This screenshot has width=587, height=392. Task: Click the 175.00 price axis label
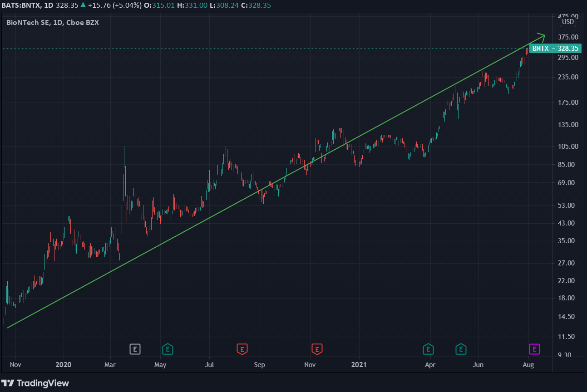click(569, 103)
